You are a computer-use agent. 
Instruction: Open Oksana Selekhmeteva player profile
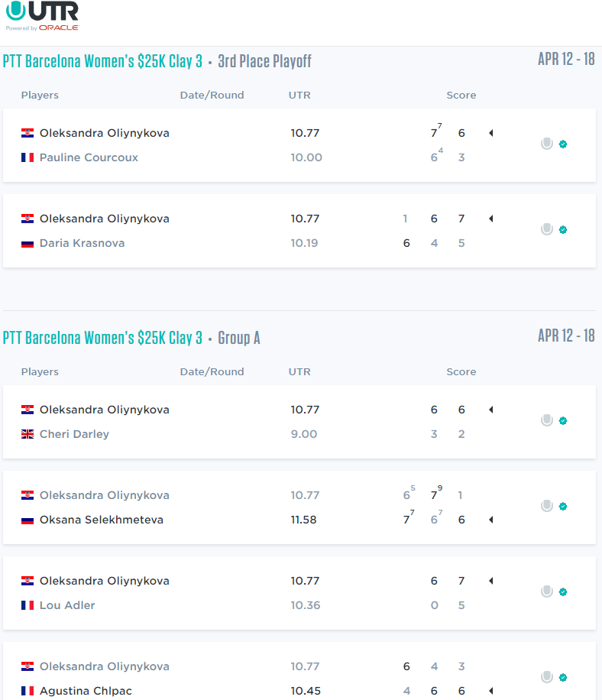click(x=102, y=520)
